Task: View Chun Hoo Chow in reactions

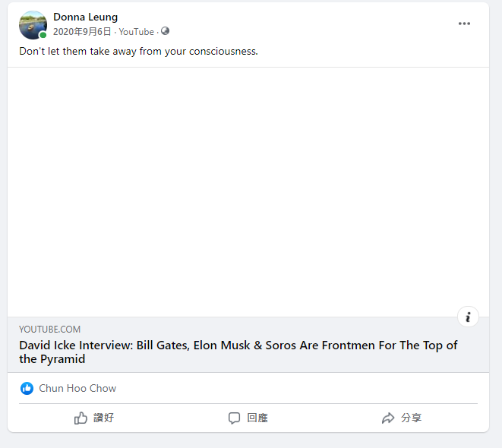Action: coord(77,388)
